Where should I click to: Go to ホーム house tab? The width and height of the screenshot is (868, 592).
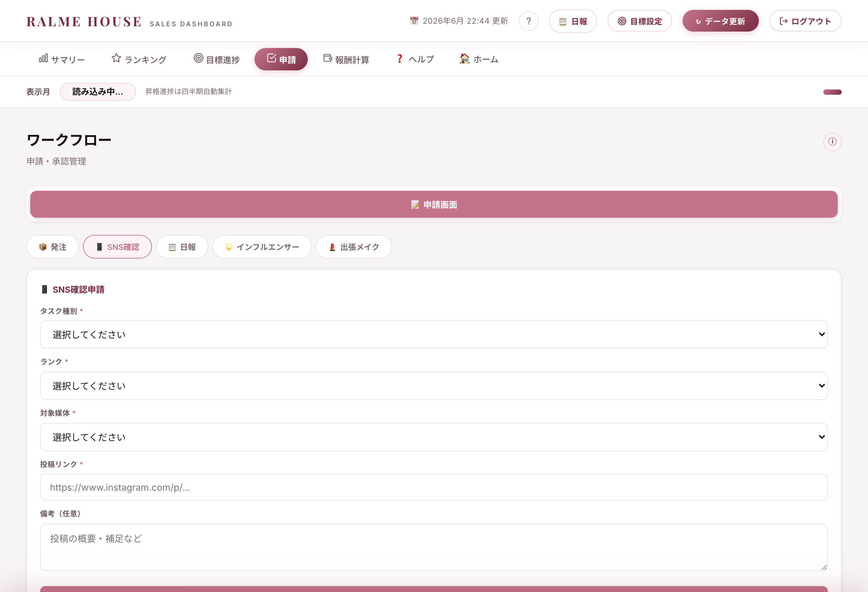(x=479, y=59)
